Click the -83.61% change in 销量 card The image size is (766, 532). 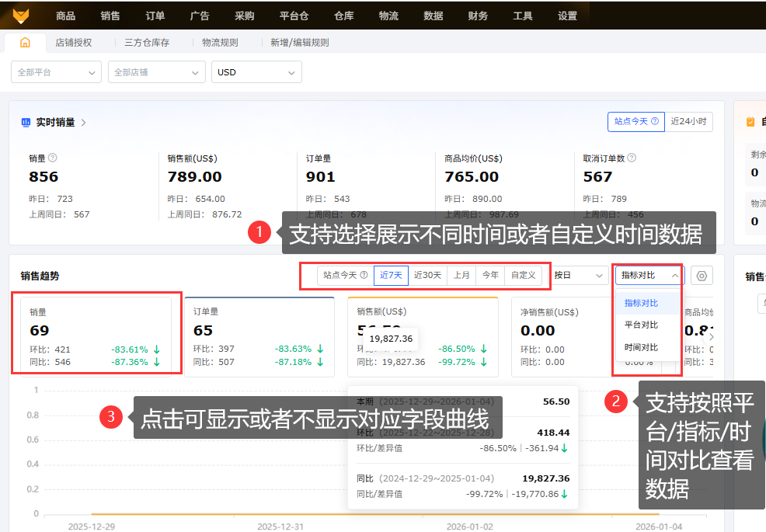(130, 349)
